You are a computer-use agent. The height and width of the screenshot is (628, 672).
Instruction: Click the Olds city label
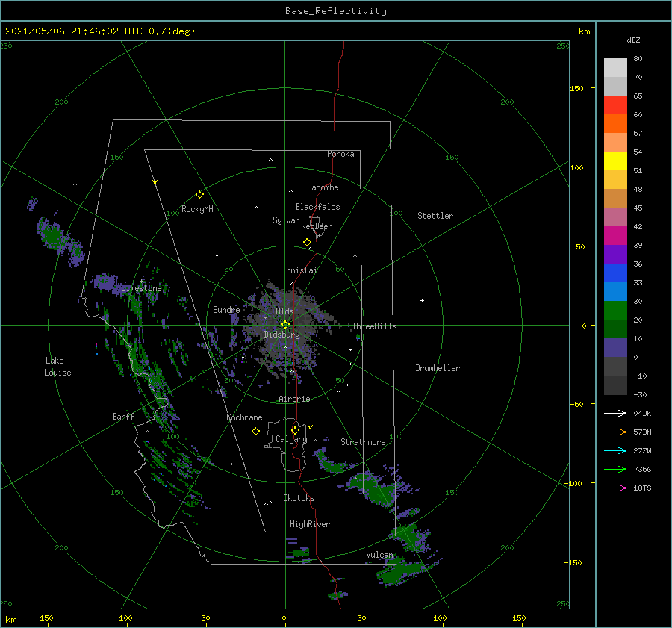[284, 311]
